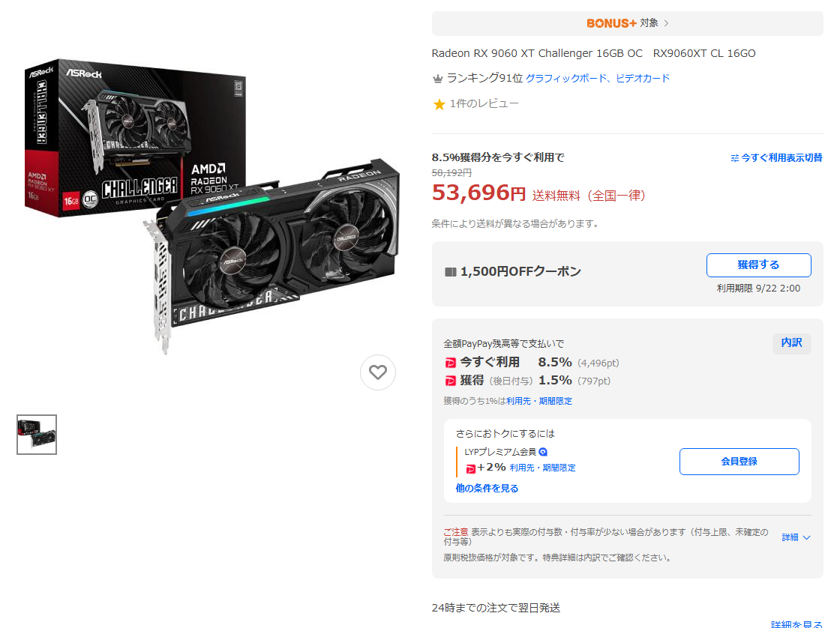Click the 獲得する coupon button
The width and height of the screenshot is (840, 628).
(758, 265)
